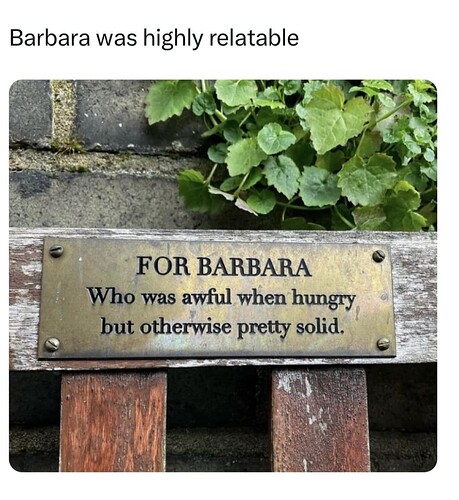The image size is (459, 500).
Task: Select the line 'Who was awful when hungry'
Action: tap(221, 298)
